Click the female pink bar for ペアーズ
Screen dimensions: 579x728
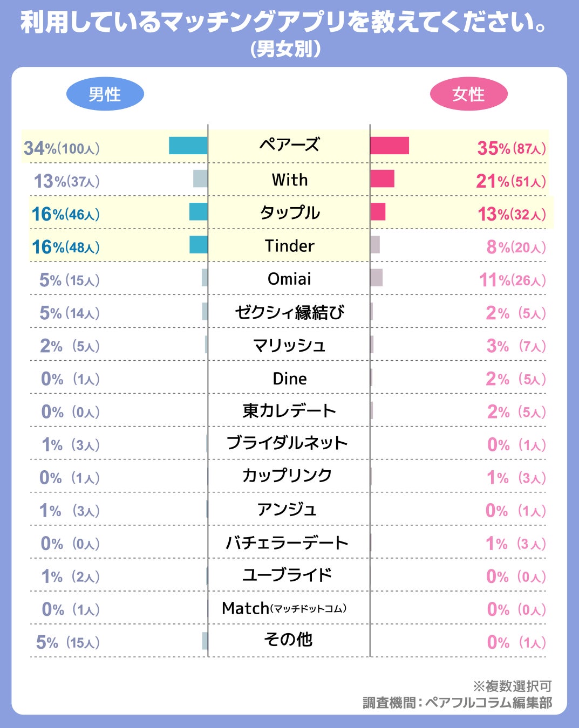[389, 146]
